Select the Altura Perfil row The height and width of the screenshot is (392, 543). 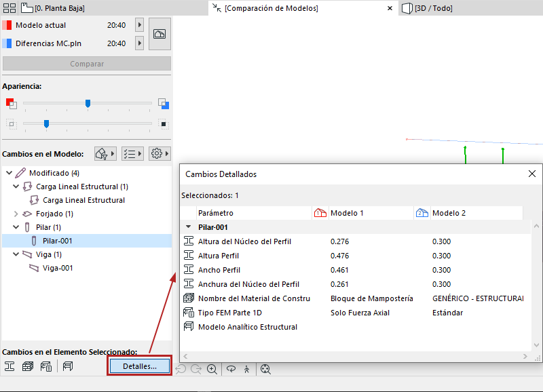tap(355, 256)
